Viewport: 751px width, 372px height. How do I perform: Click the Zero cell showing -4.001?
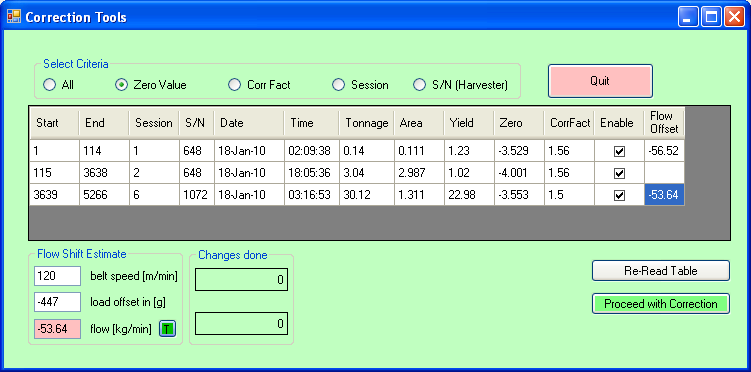tap(519, 173)
